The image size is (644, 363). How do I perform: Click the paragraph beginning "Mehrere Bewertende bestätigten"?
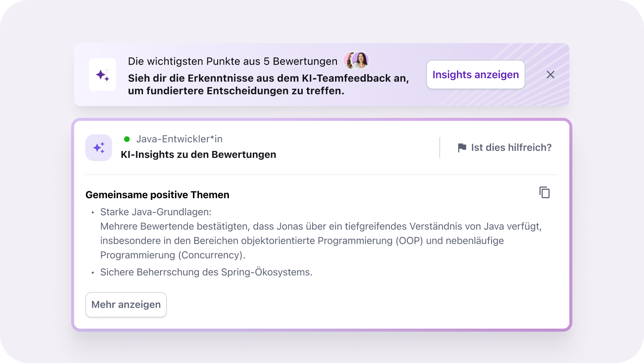click(321, 226)
